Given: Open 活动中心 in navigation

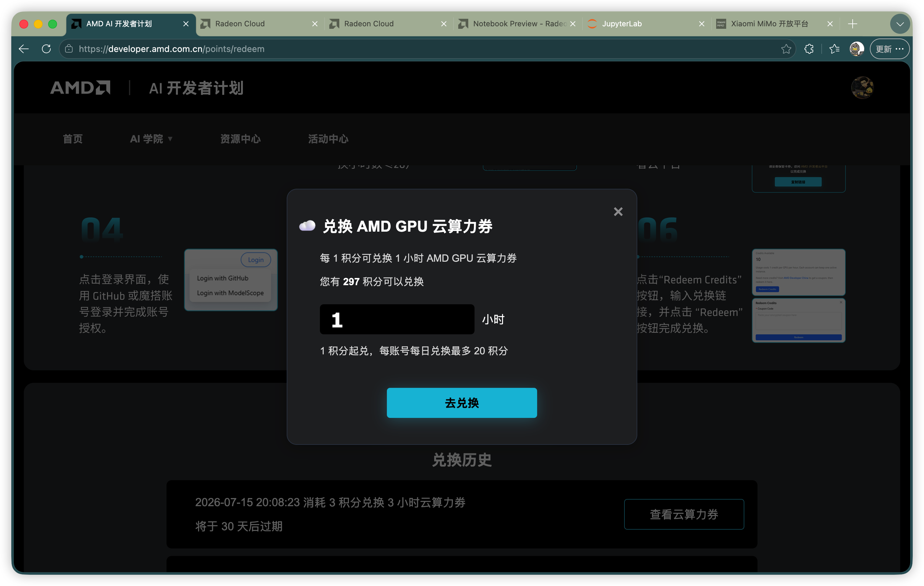Looking at the screenshot, I should click(x=328, y=139).
